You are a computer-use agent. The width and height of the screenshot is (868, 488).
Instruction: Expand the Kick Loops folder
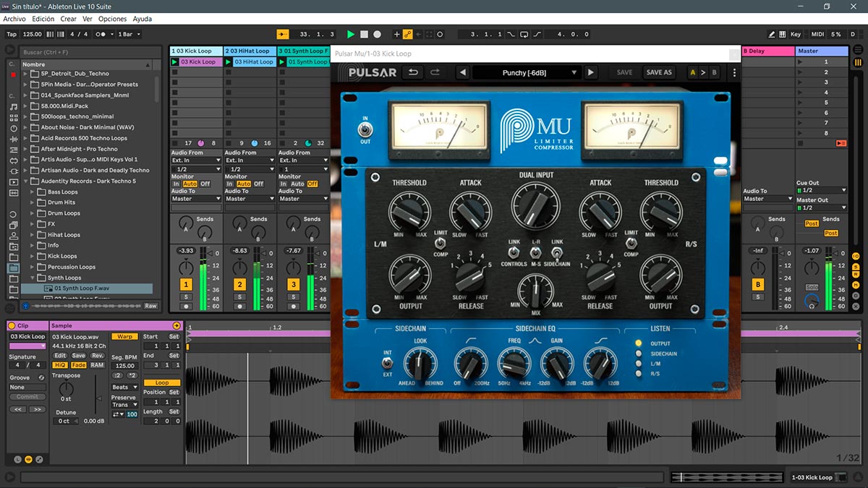tap(33, 256)
